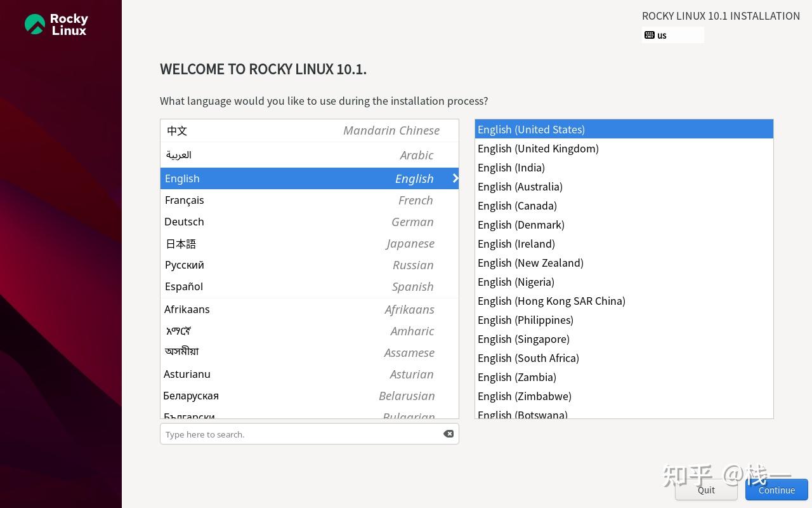Image resolution: width=812 pixels, height=508 pixels.
Task: Select Français in the language list
Action: pos(310,200)
